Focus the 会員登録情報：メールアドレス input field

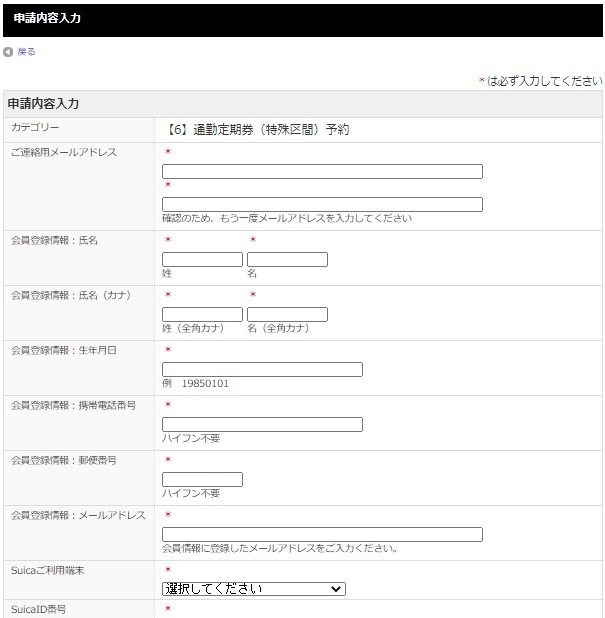(322, 534)
